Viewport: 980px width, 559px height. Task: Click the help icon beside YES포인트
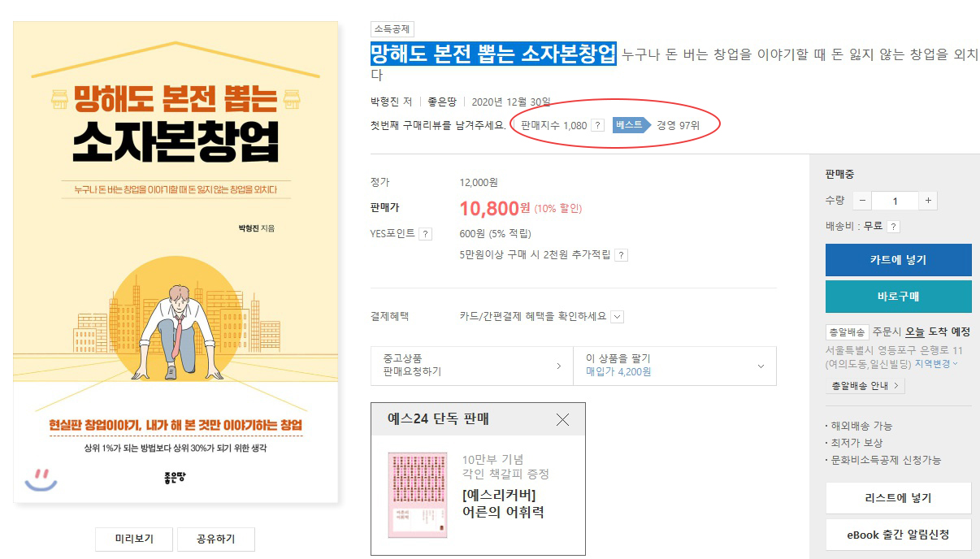pyautogui.click(x=426, y=234)
